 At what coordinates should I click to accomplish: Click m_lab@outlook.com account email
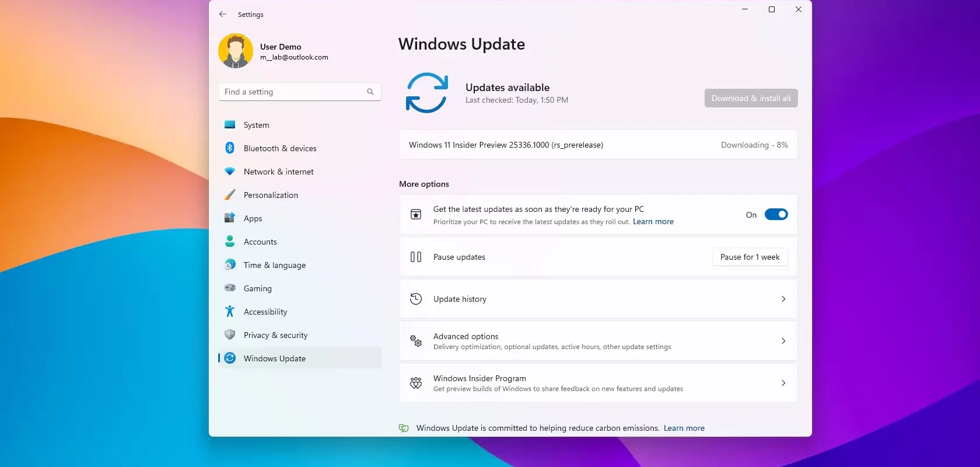294,57
